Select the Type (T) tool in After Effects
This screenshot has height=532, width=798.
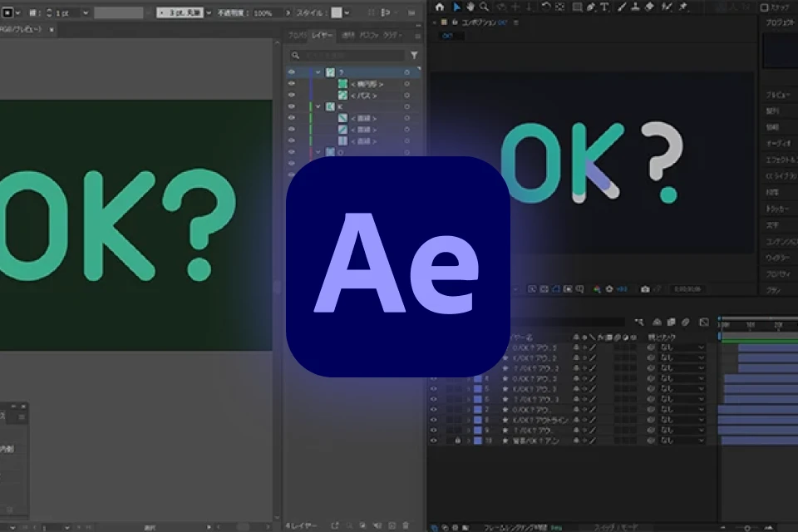pos(604,7)
